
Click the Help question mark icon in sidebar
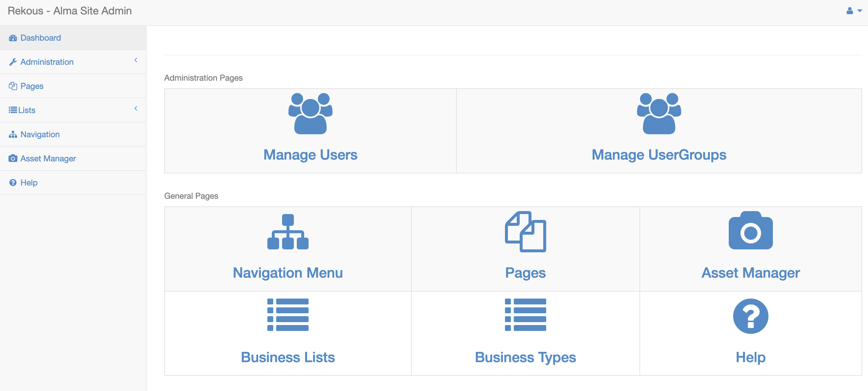click(13, 182)
